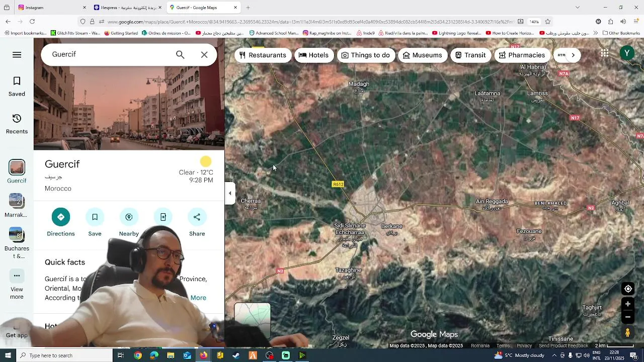Clear the Guercif search with the X icon

(204, 54)
